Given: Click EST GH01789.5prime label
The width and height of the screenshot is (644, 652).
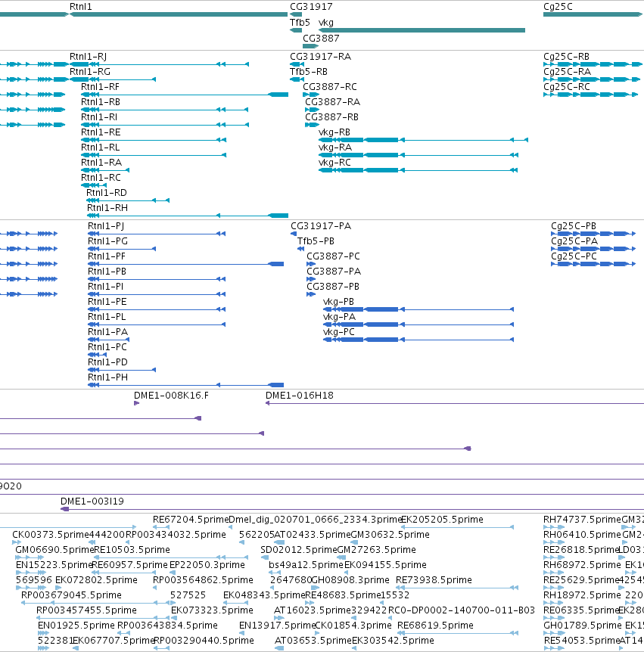Looking at the screenshot, I should pos(583,626).
